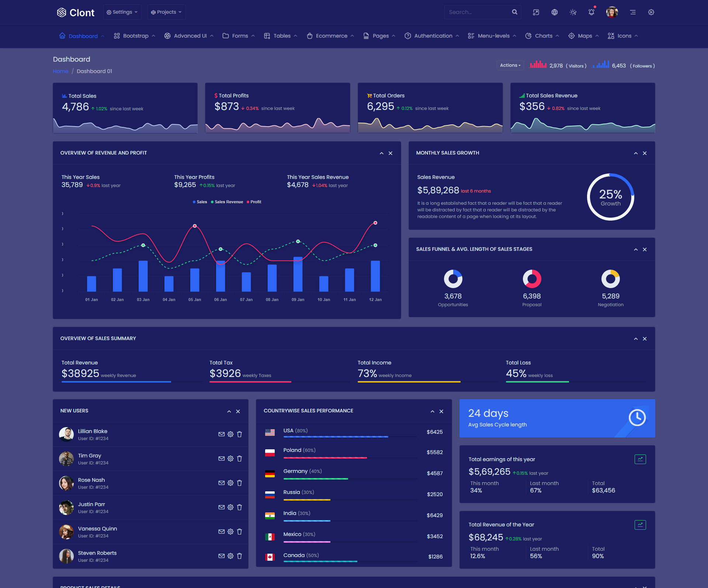Screen dimensions: 708x588
Task: Toggle light/dark theme sun icon
Action: [x=573, y=12]
